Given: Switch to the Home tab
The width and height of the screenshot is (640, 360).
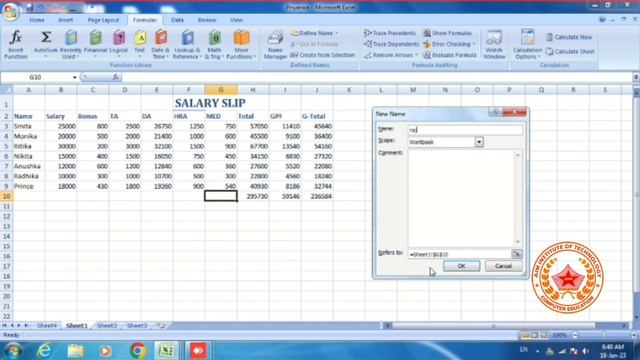Looking at the screenshot, I should 37,20.
